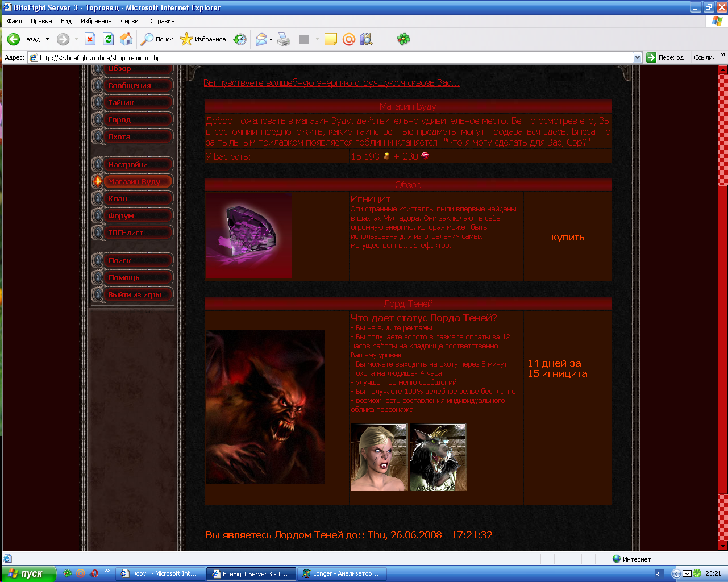Click the Mail envelope icon

[261, 39]
